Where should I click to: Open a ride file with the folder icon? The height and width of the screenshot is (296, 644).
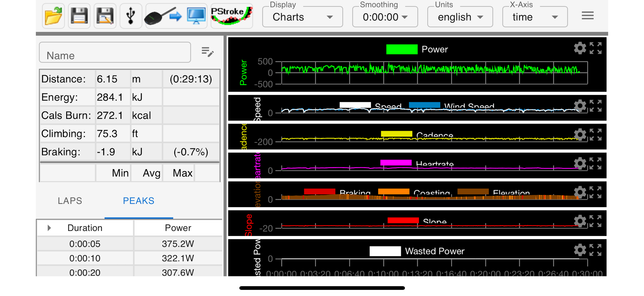(53, 16)
